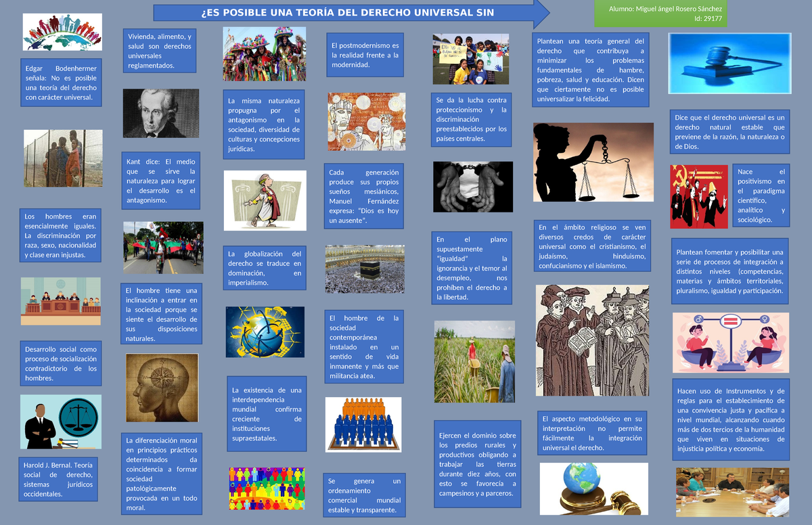812x525 pixels.
Task: Select the "En el ámbito religioso" text box
Action: pos(592,247)
